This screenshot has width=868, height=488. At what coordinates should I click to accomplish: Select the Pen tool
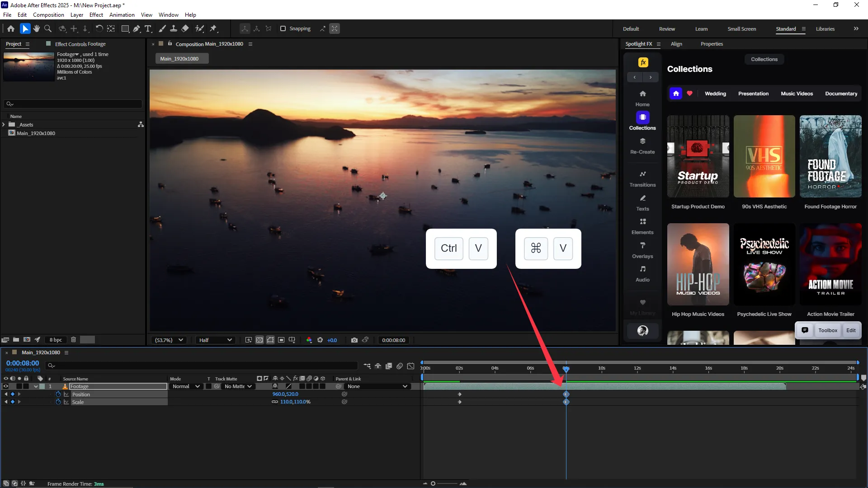click(x=137, y=28)
